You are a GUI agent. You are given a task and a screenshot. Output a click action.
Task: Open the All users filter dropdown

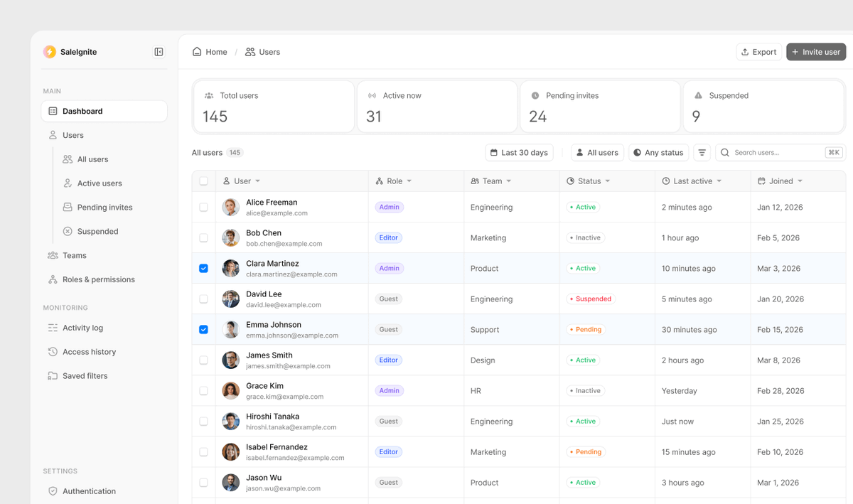[x=597, y=153]
